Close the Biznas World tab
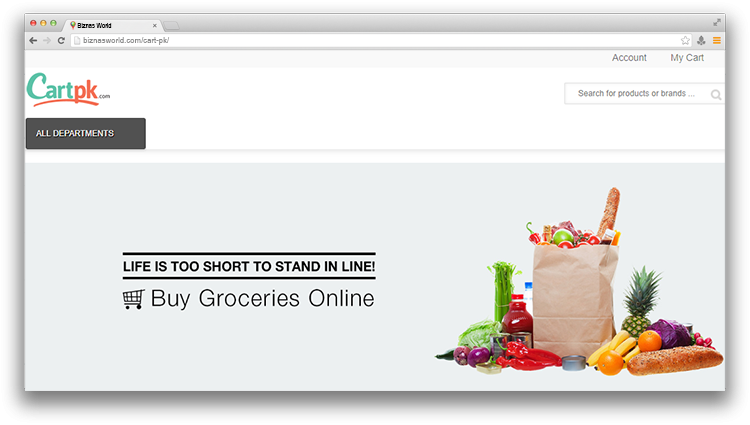 154,26
